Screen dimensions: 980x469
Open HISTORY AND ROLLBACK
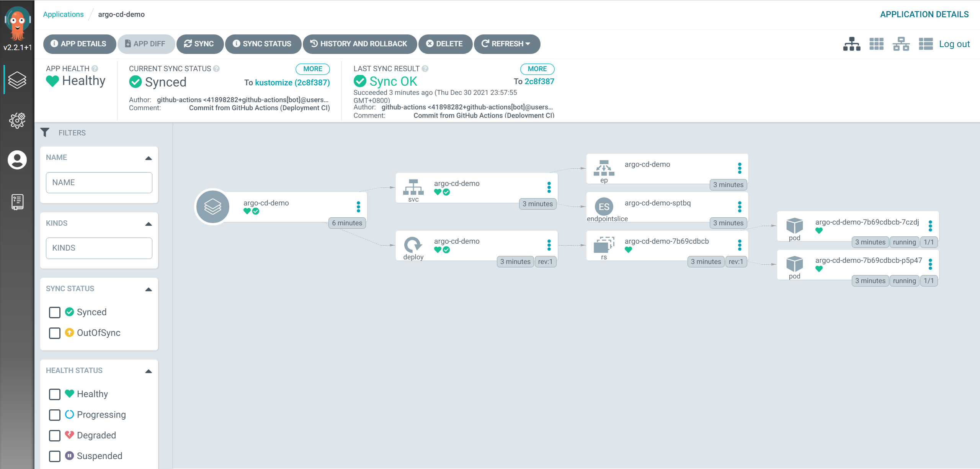[x=359, y=44]
